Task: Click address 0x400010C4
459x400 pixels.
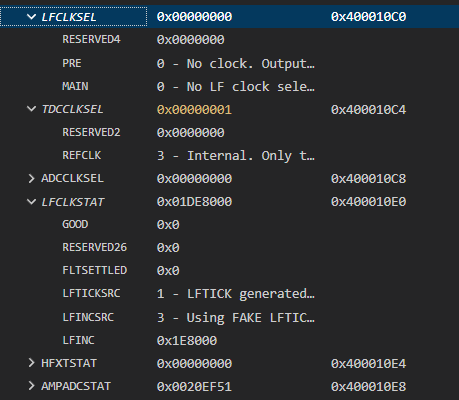Action: click(x=368, y=110)
